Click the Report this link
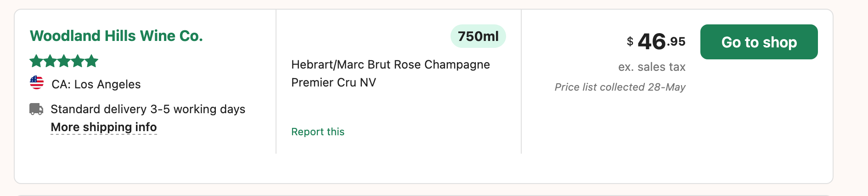This screenshot has height=196, width=868. 318,132
